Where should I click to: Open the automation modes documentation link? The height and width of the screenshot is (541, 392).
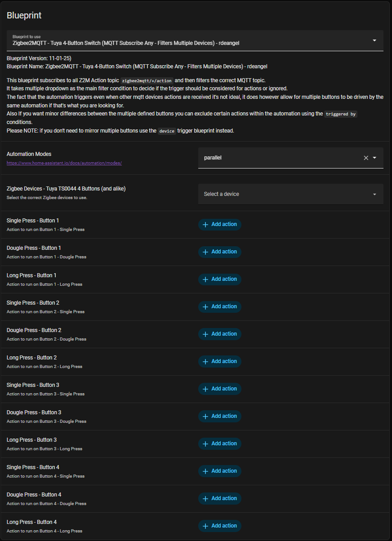[64, 163]
